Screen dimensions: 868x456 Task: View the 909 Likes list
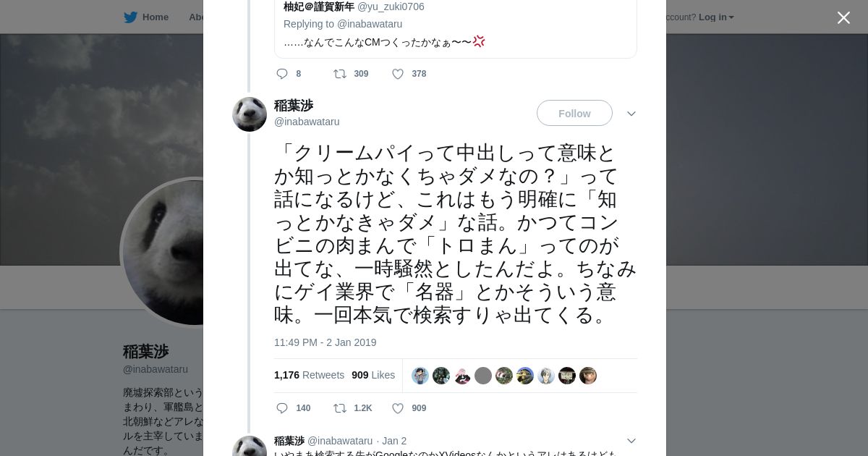pyautogui.click(x=373, y=375)
